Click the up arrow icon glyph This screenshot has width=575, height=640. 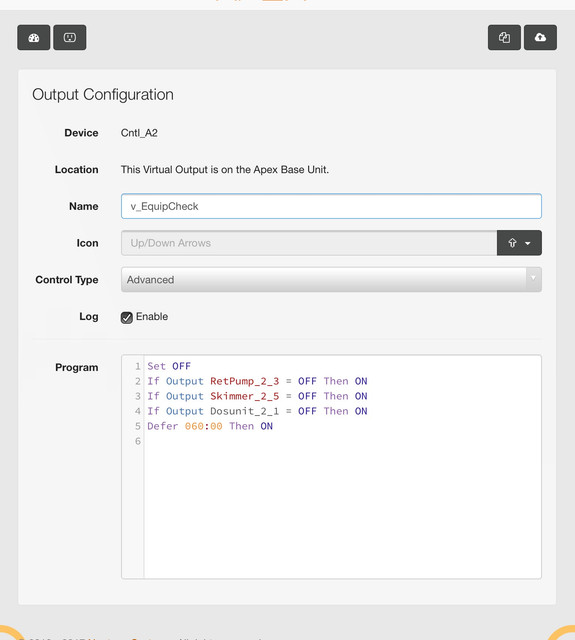[x=513, y=243]
